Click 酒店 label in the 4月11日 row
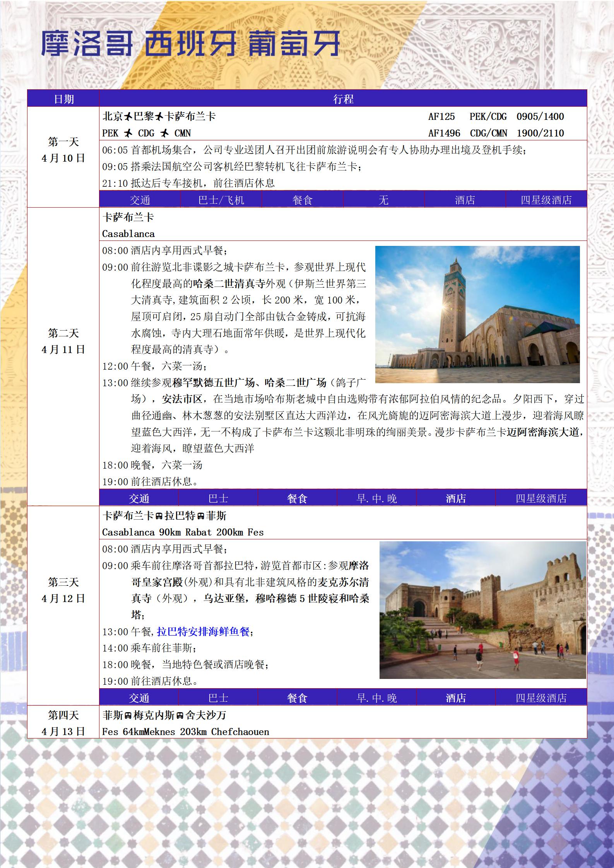This screenshot has height=868, width=614. click(456, 498)
